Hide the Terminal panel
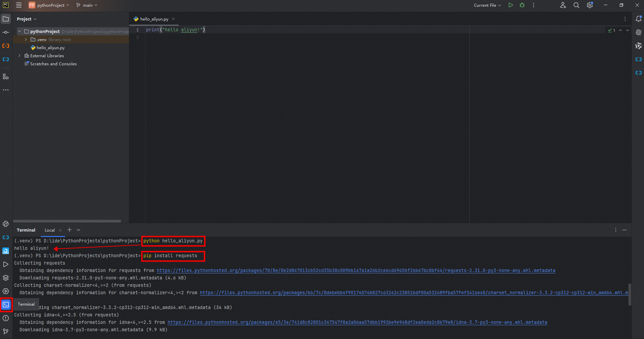Screen dimensions: 644x339 [x=624, y=230]
